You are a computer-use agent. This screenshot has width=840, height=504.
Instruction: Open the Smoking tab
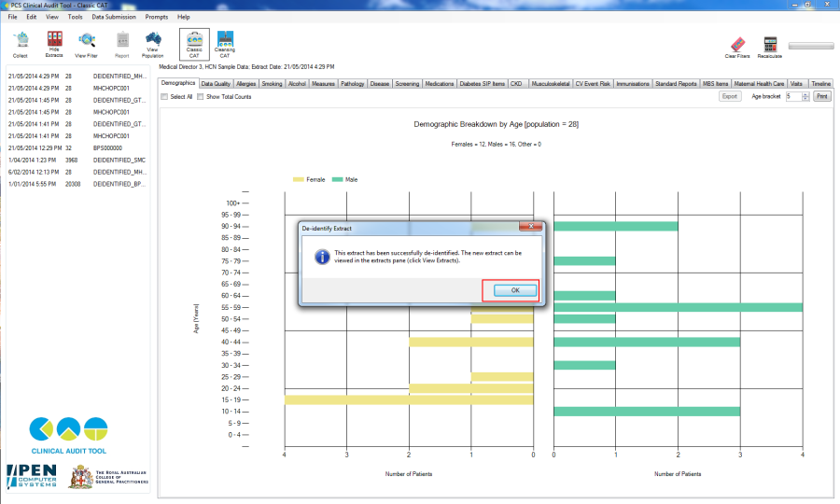(272, 84)
